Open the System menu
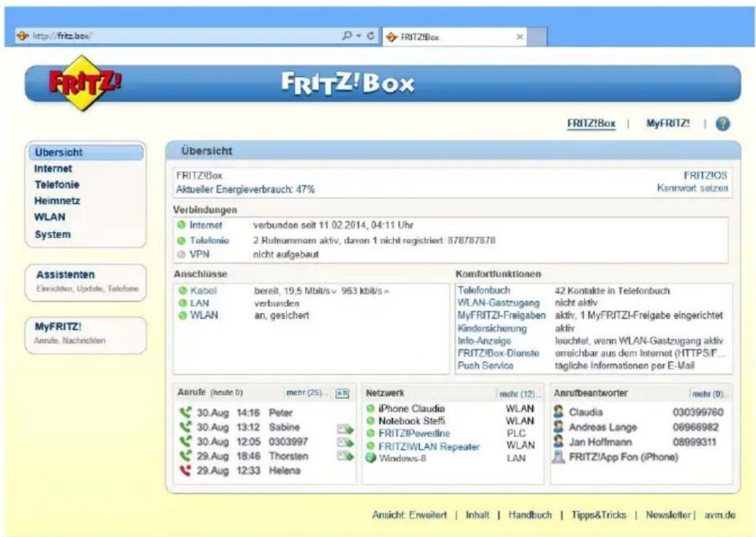This screenshot has height=537, width=756. point(53,234)
